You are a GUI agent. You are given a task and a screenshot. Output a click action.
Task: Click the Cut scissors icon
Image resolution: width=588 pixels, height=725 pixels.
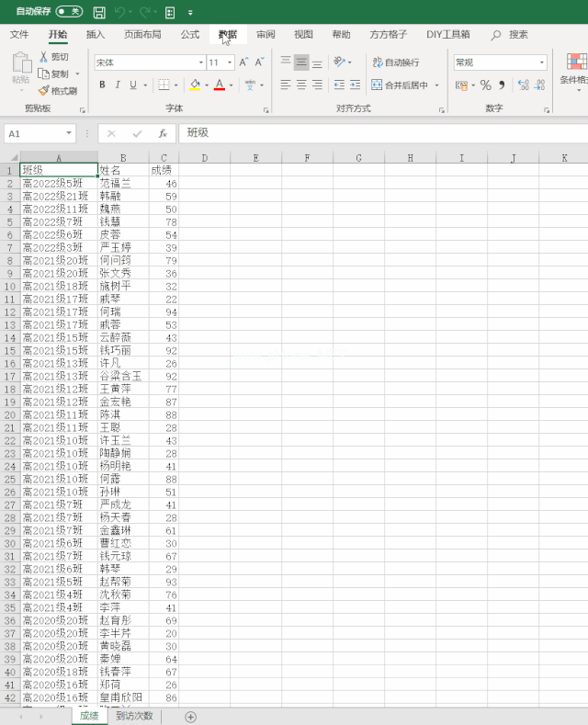click(43, 56)
